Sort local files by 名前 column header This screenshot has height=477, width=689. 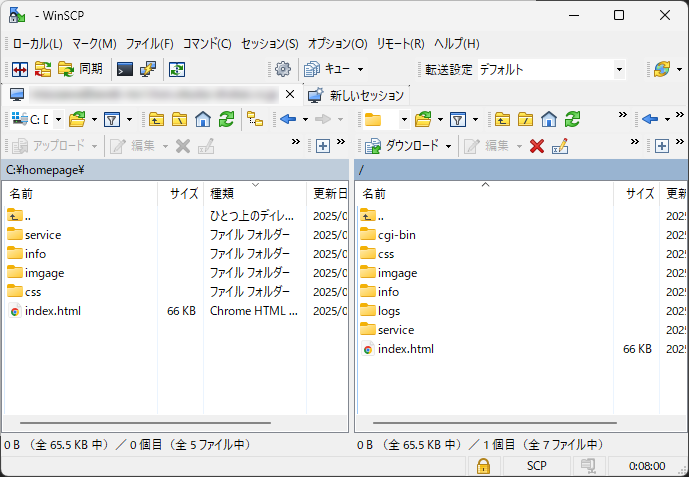click(x=22, y=193)
